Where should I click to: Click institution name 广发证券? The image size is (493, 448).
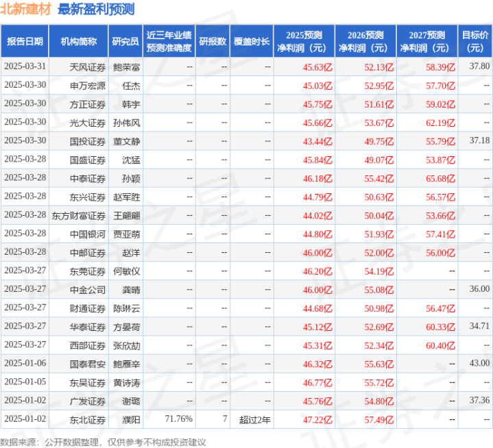click(x=87, y=401)
